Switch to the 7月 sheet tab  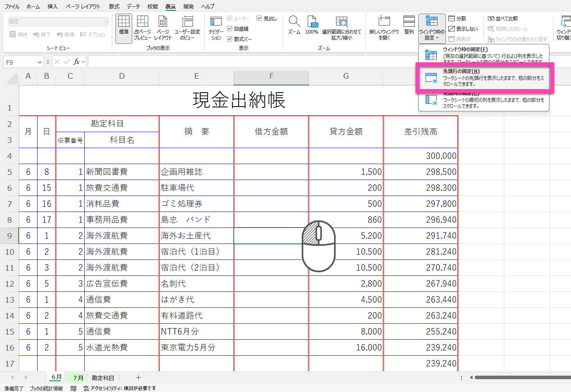click(78, 378)
